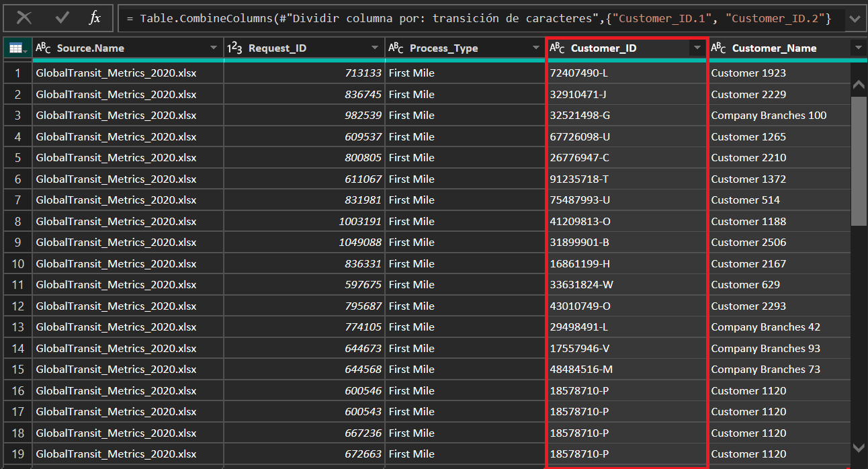
Task: Select cell with Customer_ID 32910471-J
Action: pos(627,94)
